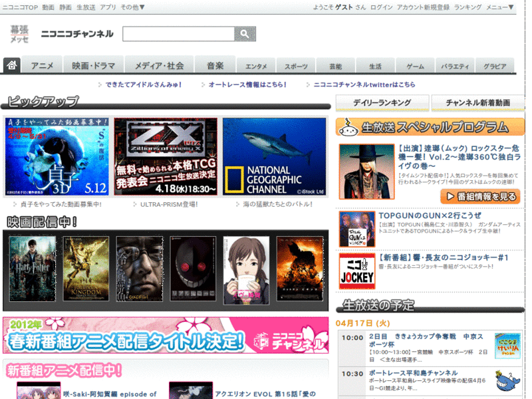Click the 貞子をやってみた動画募集中! caption link

(61, 204)
